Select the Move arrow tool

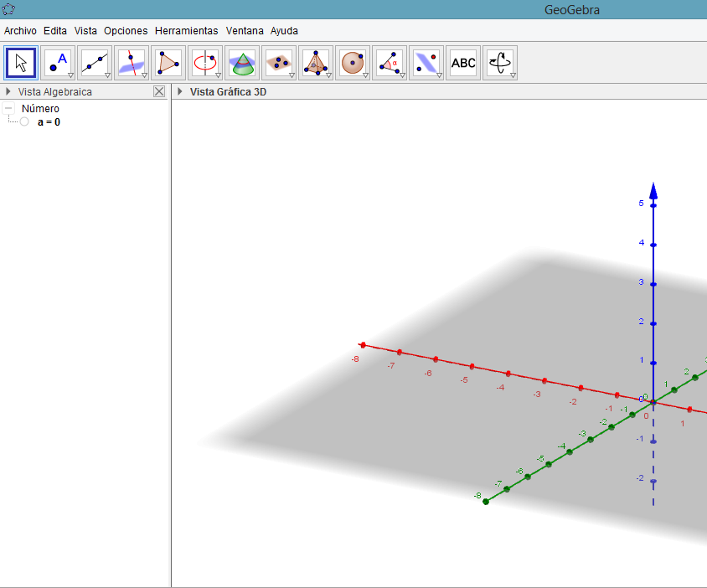(x=21, y=63)
